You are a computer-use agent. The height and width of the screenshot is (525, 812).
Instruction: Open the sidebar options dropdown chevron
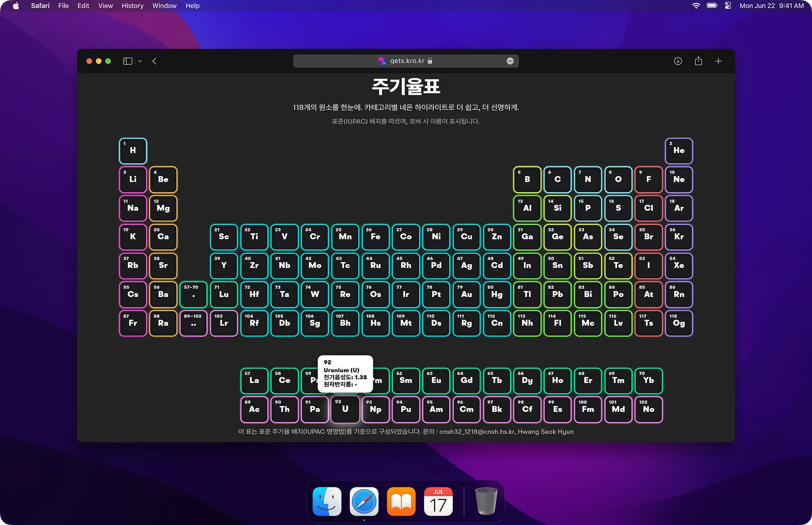pyautogui.click(x=140, y=61)
